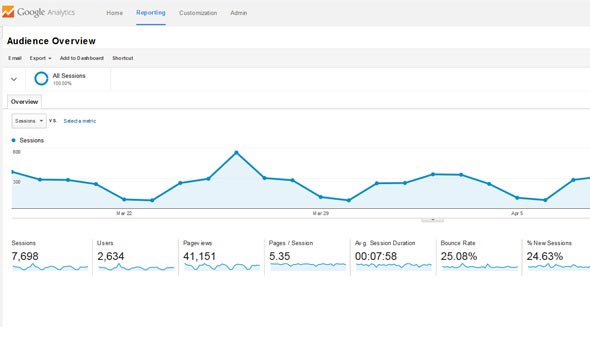
Task: Go to the Customization tab
Action: click(198, 13)
